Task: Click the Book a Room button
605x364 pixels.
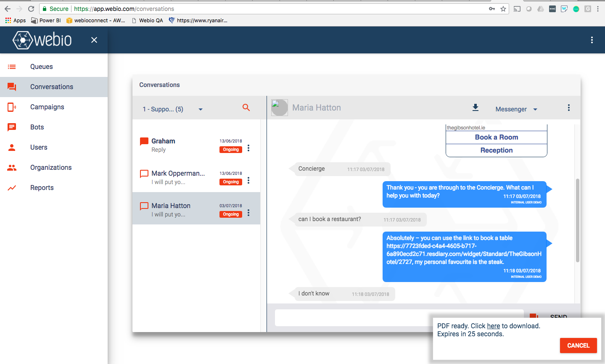Action: (497, 137)
